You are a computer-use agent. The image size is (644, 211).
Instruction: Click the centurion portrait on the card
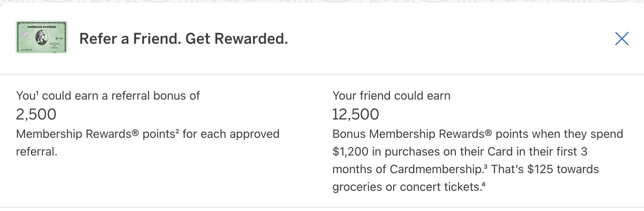[42, 37]
